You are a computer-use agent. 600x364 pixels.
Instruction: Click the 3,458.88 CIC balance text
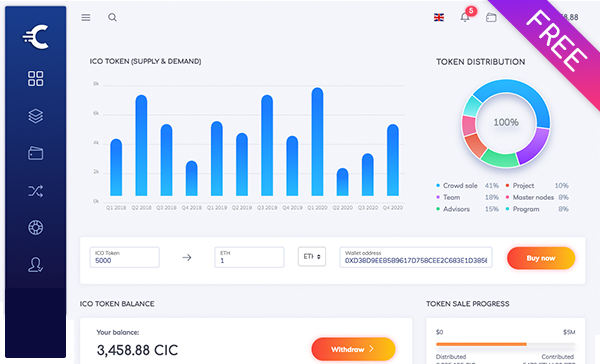(137, 350)
